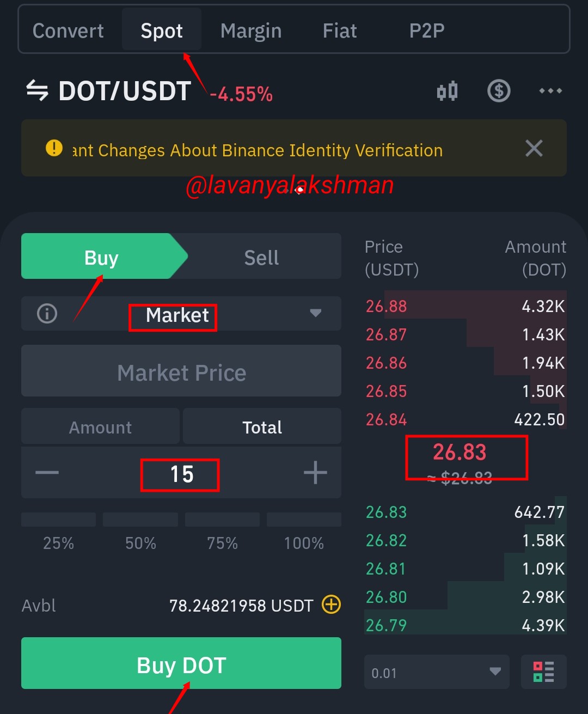Increase the total with the plus button

pyautogui.click(x=315, y=473)
